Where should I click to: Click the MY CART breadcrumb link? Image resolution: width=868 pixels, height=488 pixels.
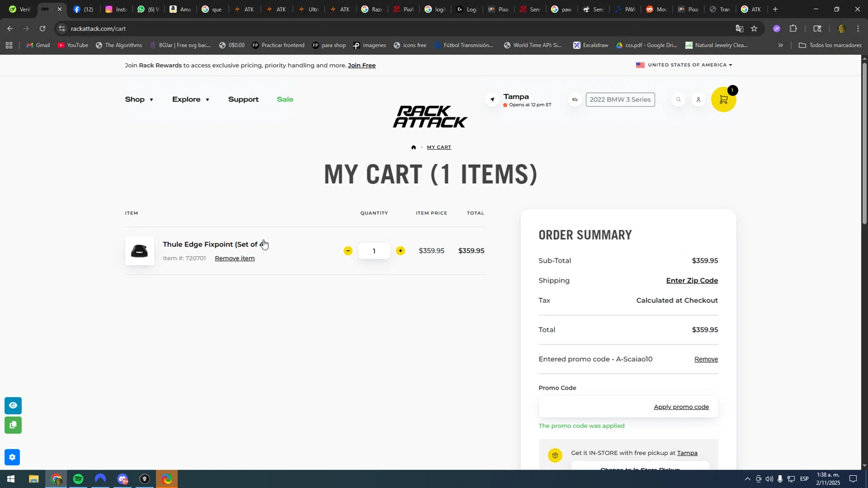pos(439,147)
